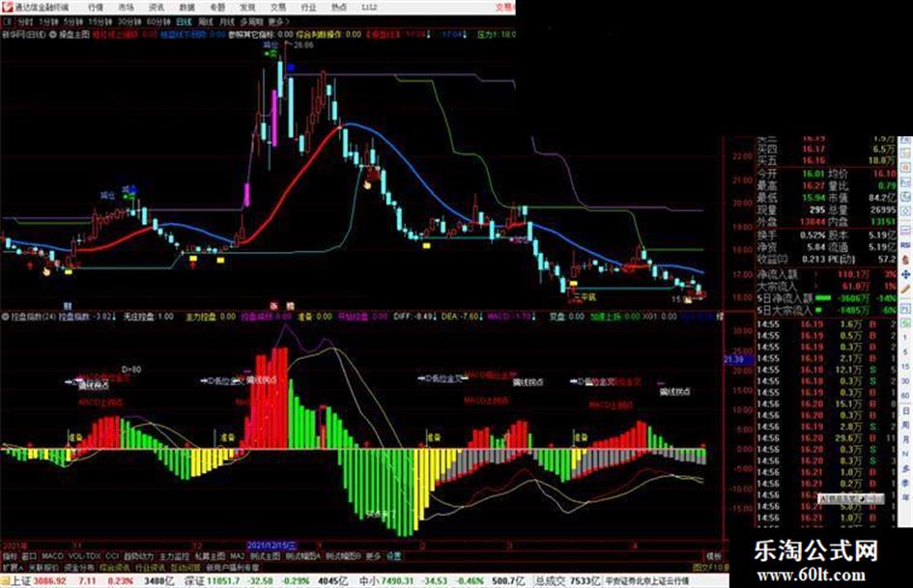The width and height of the screenshot is (913, 588).
Task: Select the pencil drawing tool icon
Action: [906, 288]
